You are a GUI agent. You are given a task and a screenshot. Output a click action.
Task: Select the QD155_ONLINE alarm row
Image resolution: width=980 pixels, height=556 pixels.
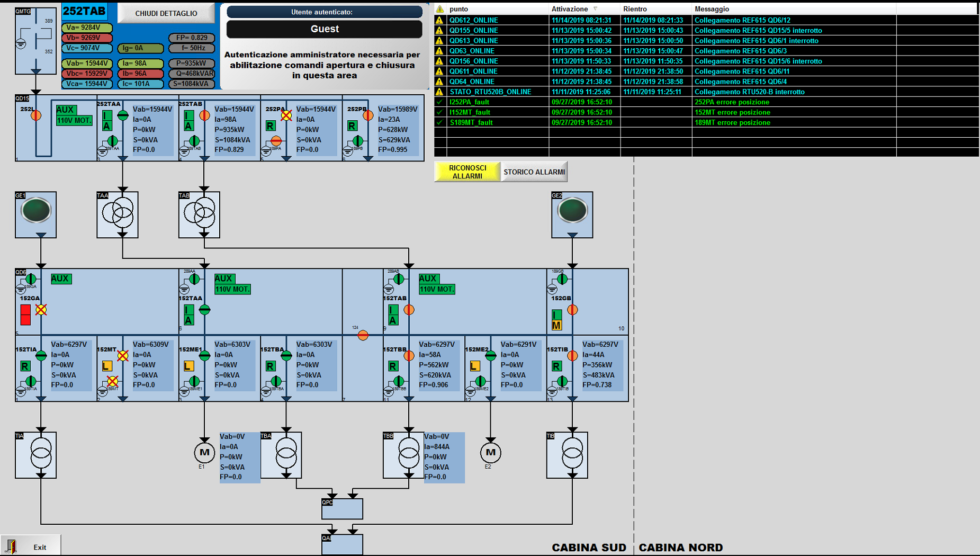tap(706, 30)
